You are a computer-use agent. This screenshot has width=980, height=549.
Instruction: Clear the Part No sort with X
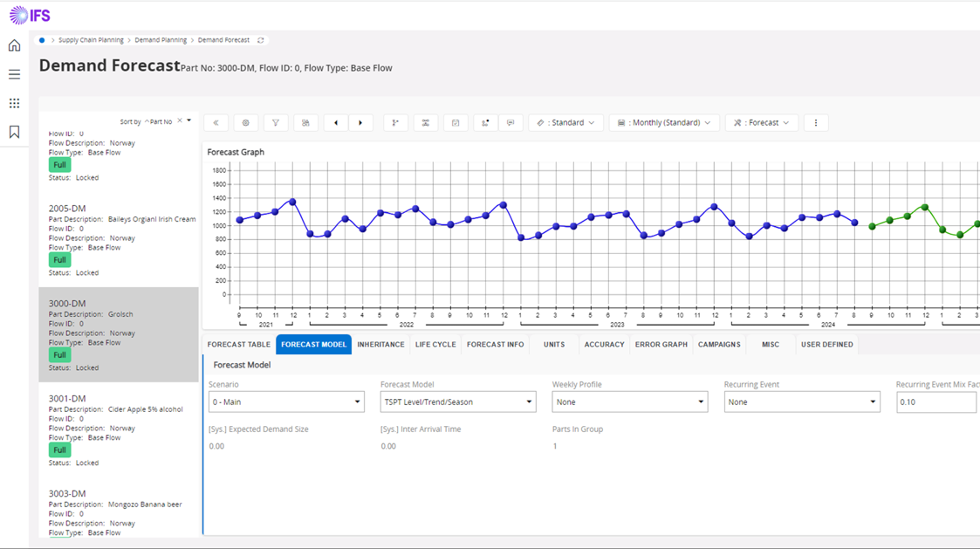180,120
